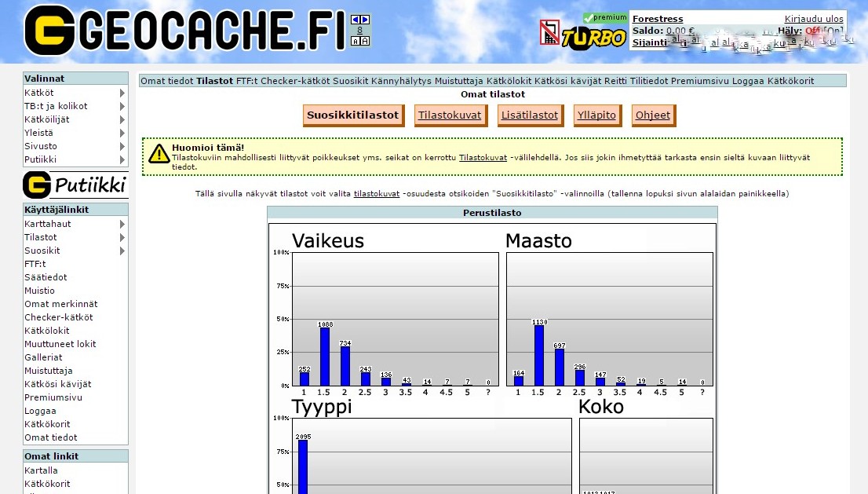Click the left arrow width icon in header
This screenshot has width=868, height=494.
tap(356, 20)
